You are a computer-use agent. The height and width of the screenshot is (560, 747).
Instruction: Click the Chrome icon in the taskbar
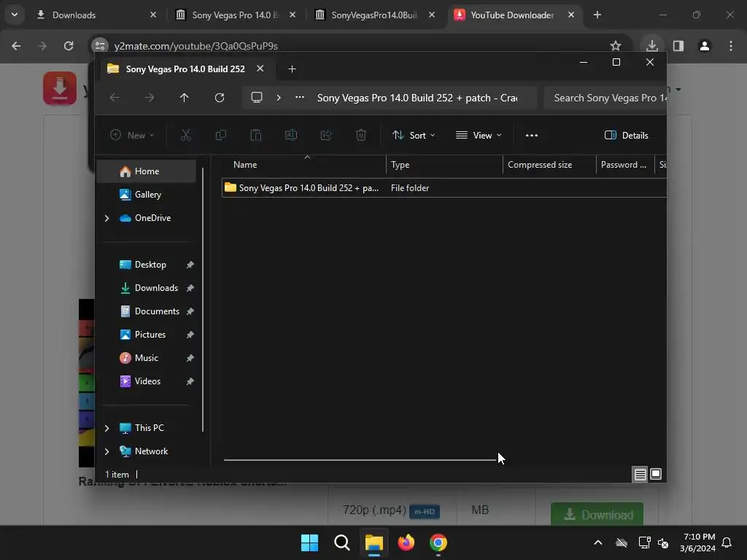tap(438, 542)
